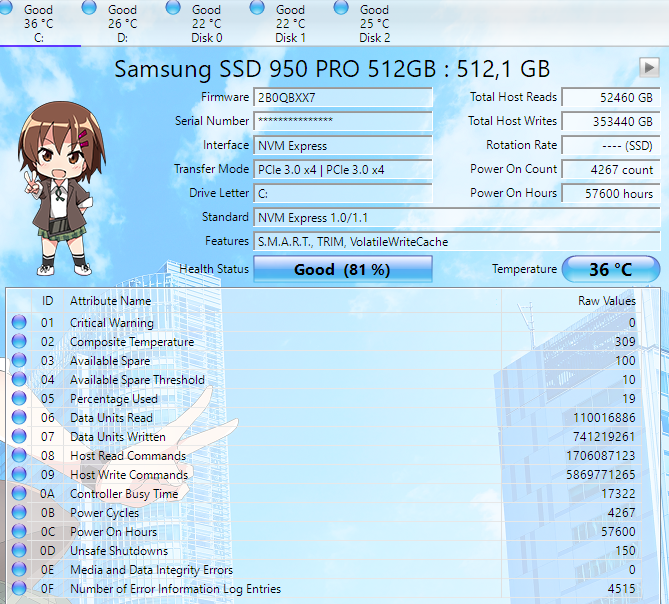Click the status orb of Unsafe Shutdowns row
Screen dimensions: 669x604
point(19,550)
